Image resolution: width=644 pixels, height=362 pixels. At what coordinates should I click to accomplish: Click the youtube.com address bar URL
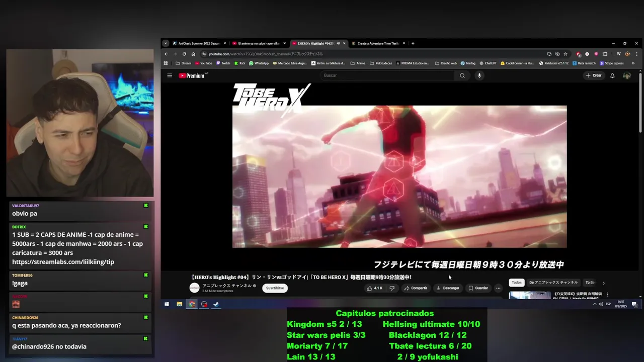click(x=266, y=54)
